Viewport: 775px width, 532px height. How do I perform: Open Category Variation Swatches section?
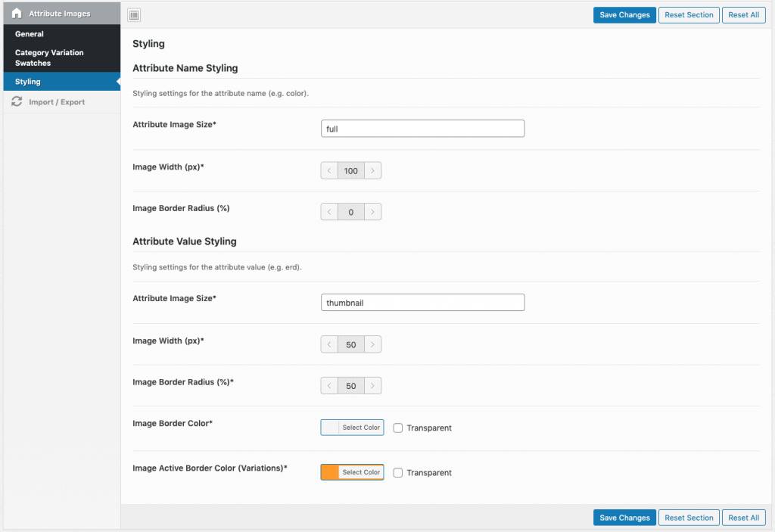pyautogui.click(x=49, y=58)
